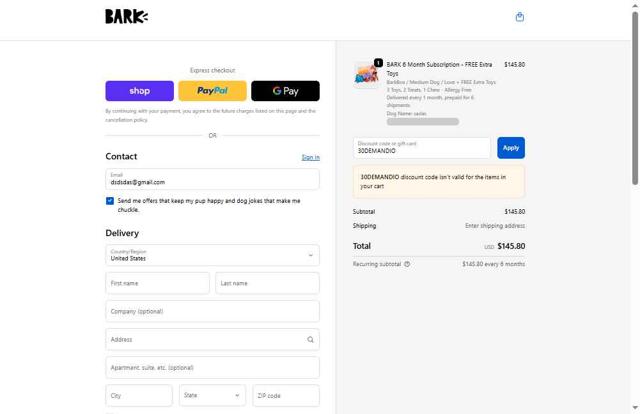Pay with Shop Pay express checkout
This screenshot has width=640, height=414.
(139, 91)
